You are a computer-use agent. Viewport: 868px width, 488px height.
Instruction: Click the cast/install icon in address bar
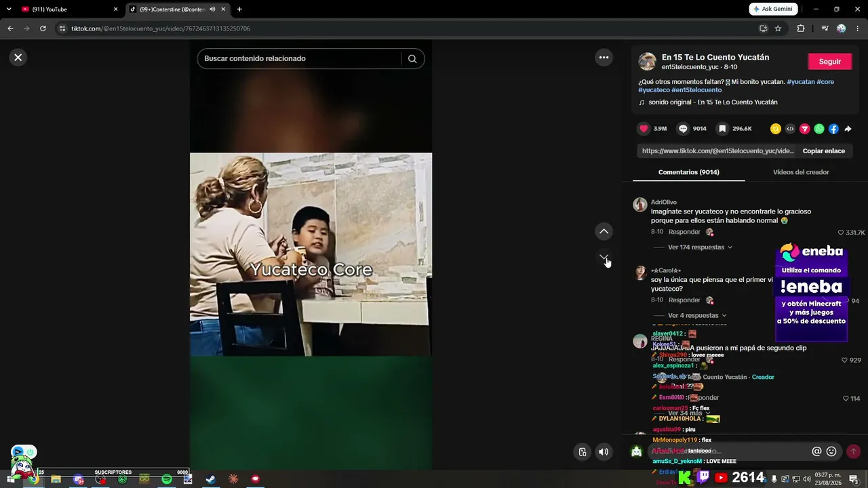coord(763,28)
